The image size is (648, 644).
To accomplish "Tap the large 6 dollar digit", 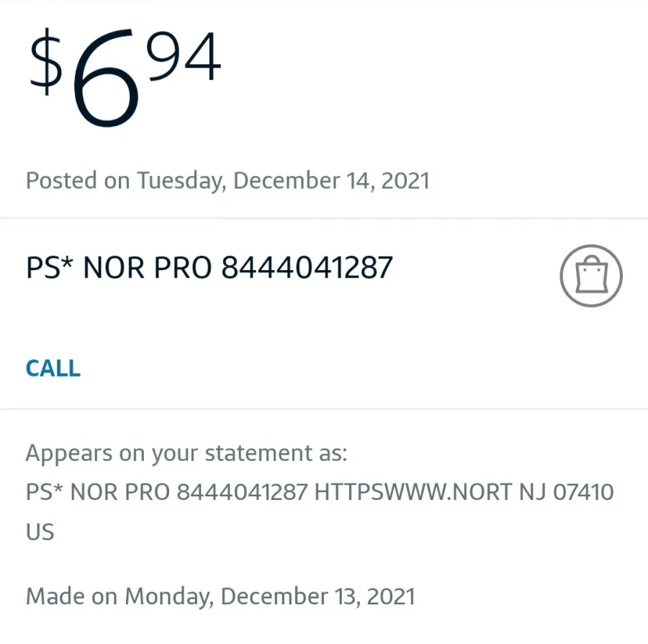I will (x=107, y=78).
